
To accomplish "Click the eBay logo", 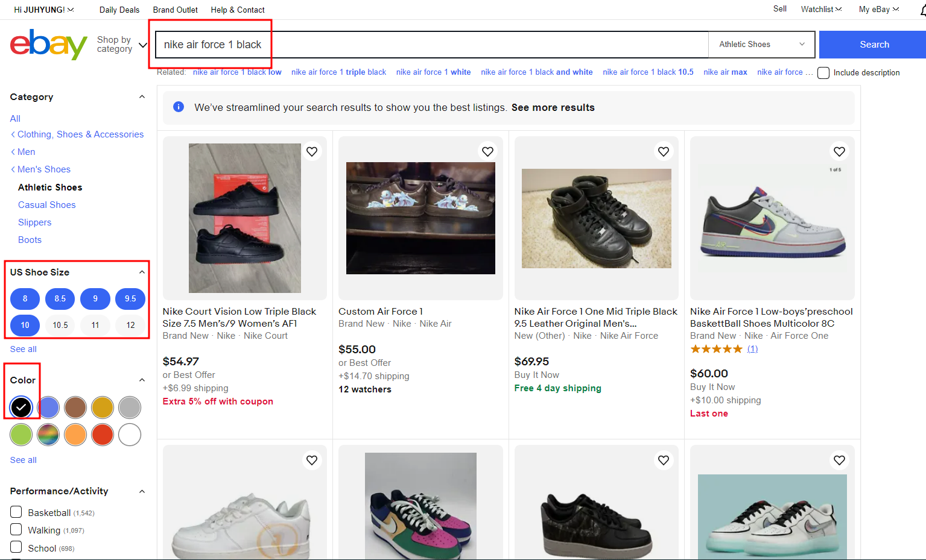I will pos(48,45).
